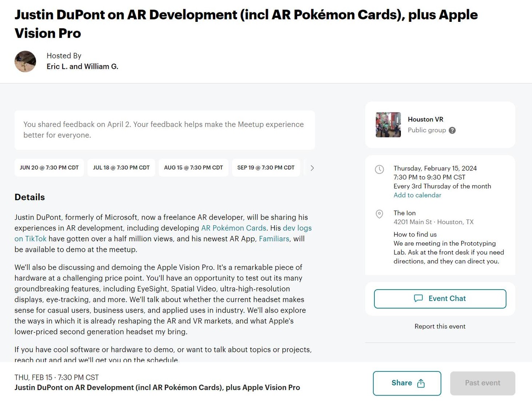Select the JUN 20 @ 7:30 PM date

click(x=49, y=168)
